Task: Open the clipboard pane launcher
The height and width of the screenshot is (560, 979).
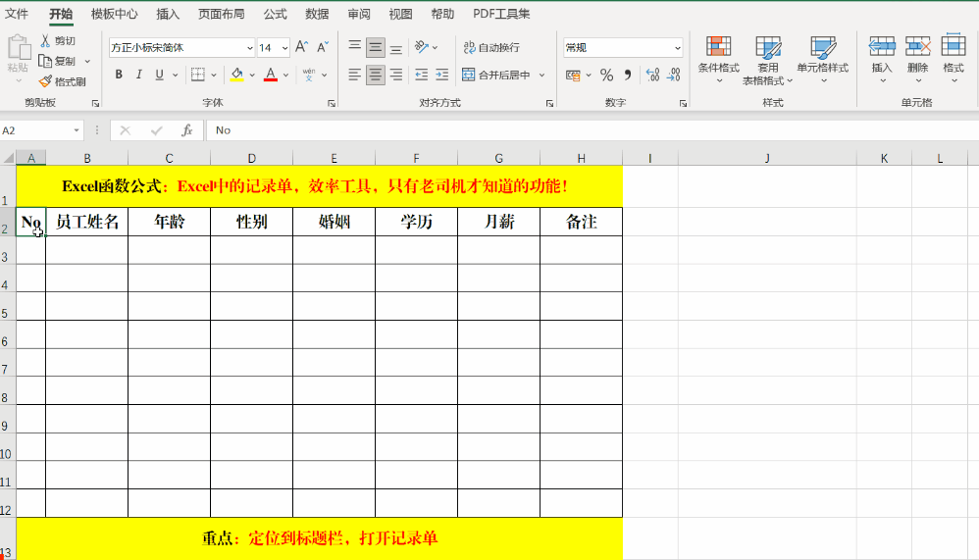Action: pos(95,104)
